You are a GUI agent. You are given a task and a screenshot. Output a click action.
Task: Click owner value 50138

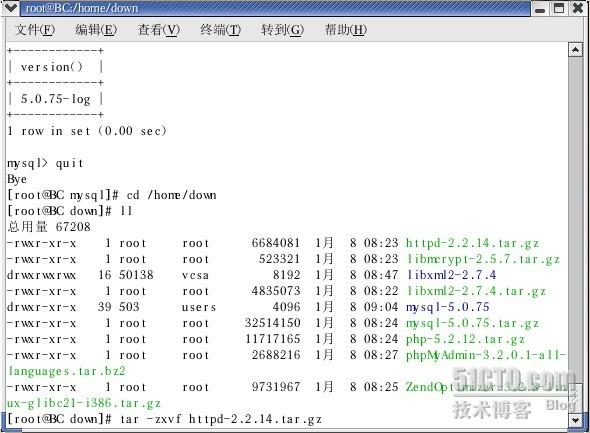pos(136,275)
